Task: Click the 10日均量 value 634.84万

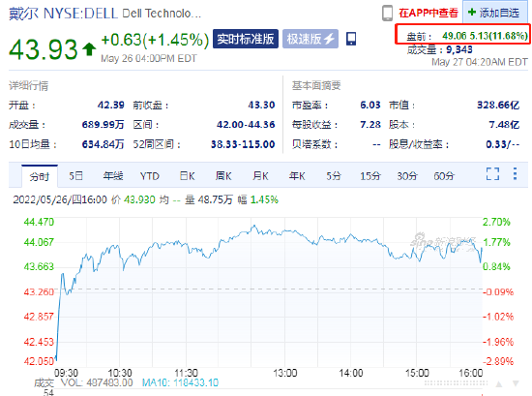Action: tap(103, 144)
